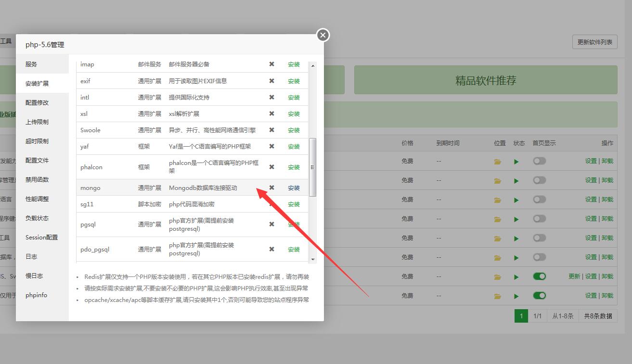Install the mongo extension

pyautogui.click(x=294, y=188)
